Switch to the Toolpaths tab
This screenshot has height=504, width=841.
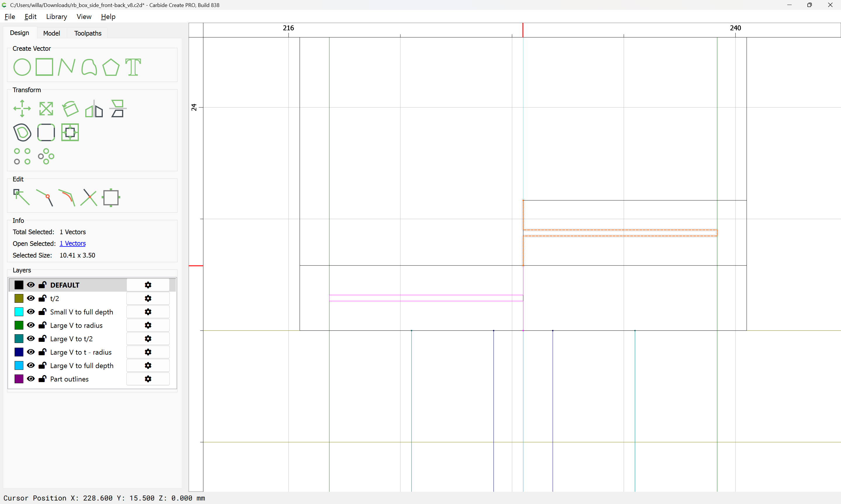point(88,33)
